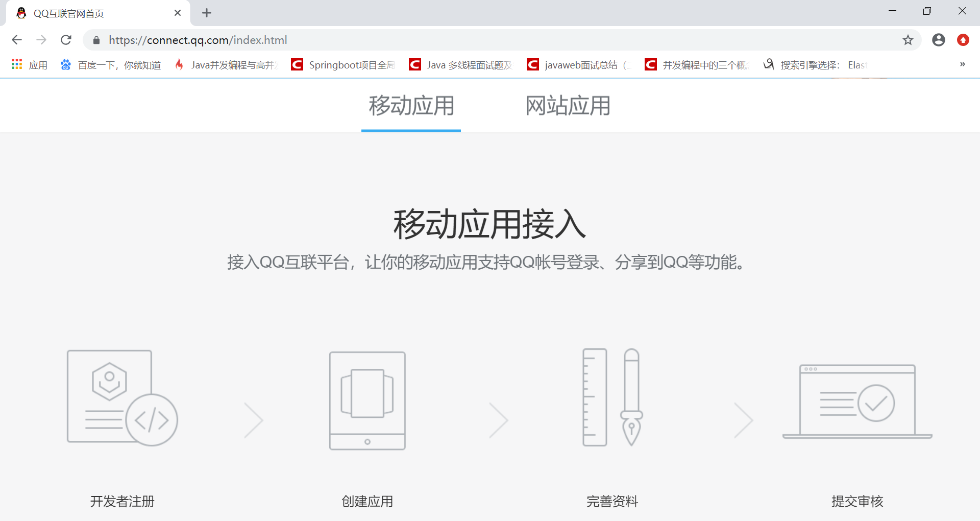Screen dimensions: 980x521
Task: Open the 搜索引擎选择: Elas bookmark
Action: pos(815,65)
